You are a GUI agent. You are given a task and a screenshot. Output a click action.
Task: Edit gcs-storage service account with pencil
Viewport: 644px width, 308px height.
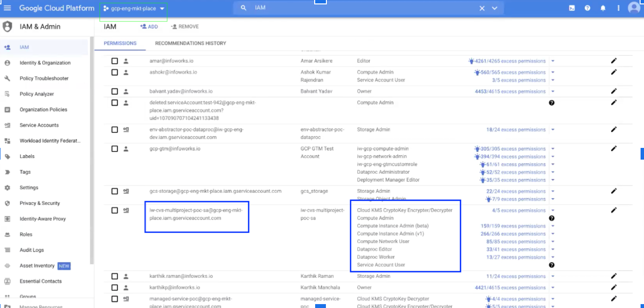pos(614,191)
